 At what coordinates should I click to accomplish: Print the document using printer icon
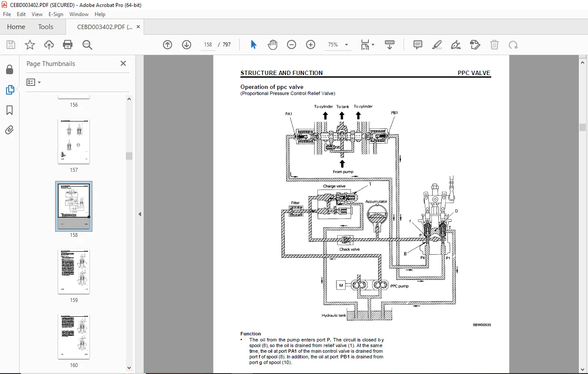[68, 45]
